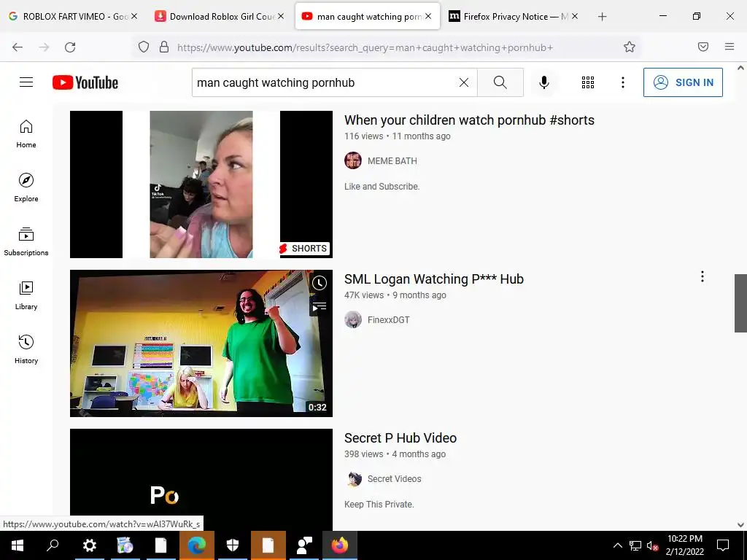Click the FinexxDGT channel avatar

tap(353, 320)
